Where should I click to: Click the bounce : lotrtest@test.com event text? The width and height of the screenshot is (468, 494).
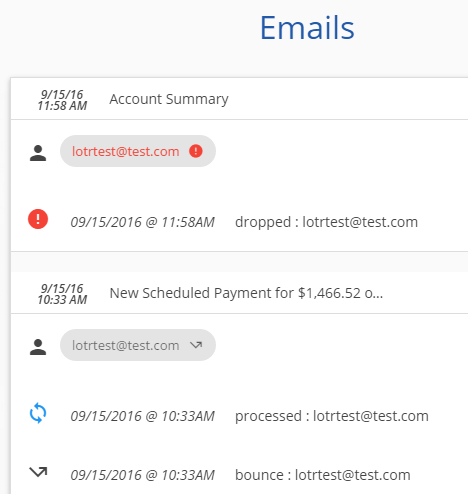click(323, 475)
